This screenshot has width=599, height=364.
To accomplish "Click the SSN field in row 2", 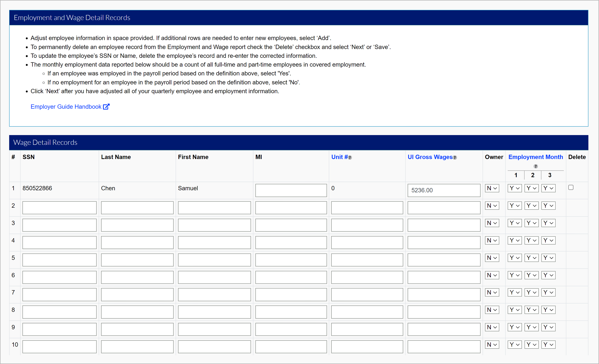I will 59,208.
